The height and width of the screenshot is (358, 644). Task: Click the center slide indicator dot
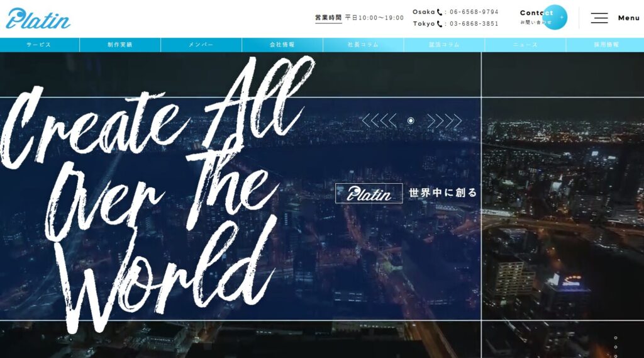(x=411, y=121)
